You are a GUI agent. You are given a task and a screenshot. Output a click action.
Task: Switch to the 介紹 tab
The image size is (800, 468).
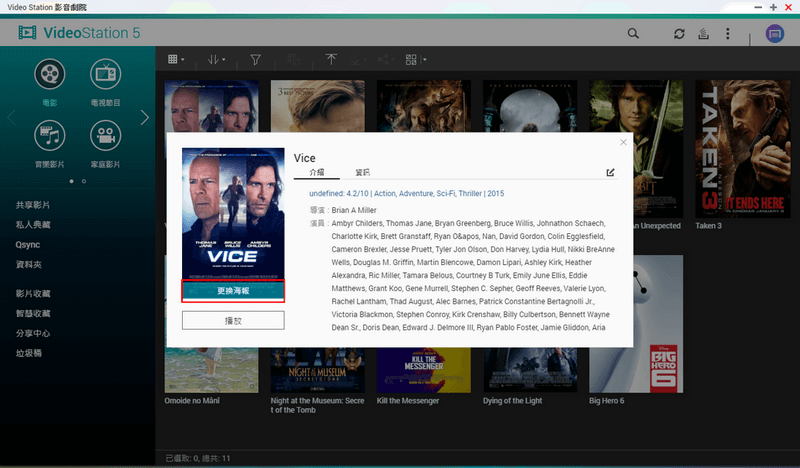[317, 173]
